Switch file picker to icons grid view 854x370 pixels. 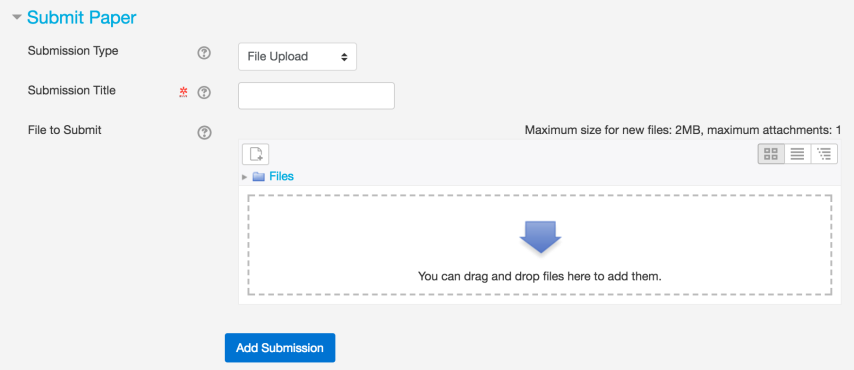click(771, 154)
